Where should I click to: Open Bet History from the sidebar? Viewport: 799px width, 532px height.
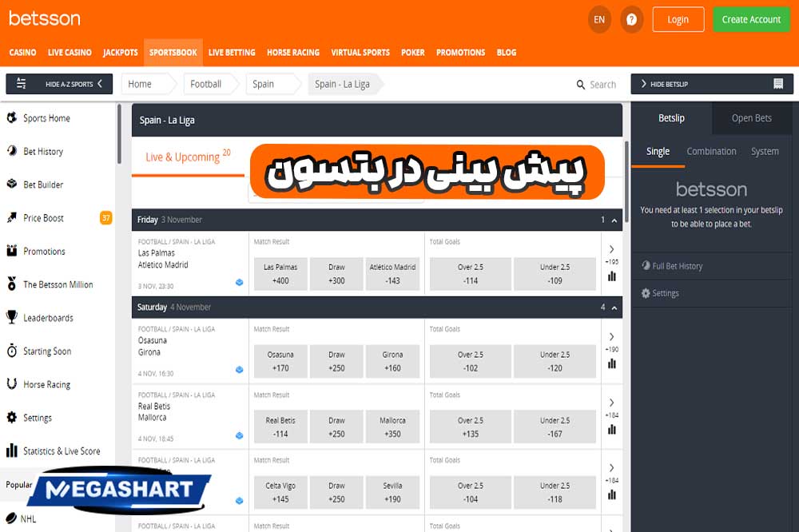10,151
